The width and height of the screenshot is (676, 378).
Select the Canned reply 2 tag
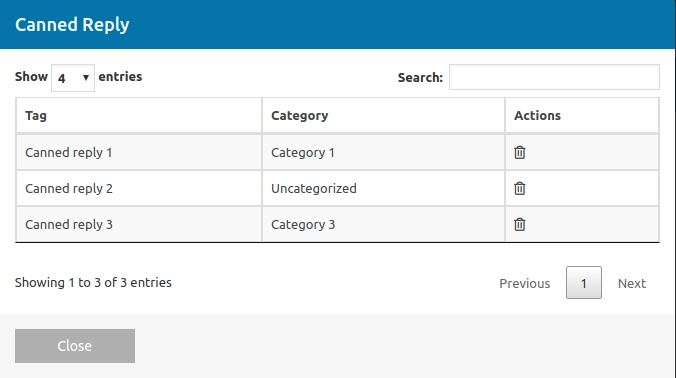69,188
